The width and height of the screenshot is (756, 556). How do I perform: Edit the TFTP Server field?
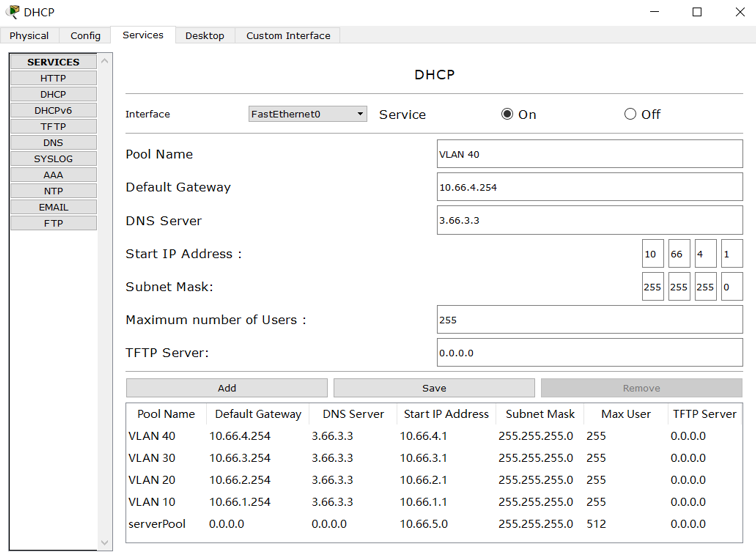click(590, 353)
